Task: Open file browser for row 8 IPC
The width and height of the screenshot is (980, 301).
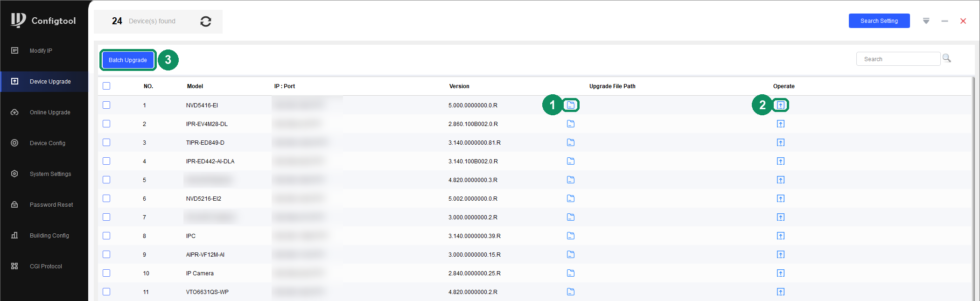Action: point(571,236)
